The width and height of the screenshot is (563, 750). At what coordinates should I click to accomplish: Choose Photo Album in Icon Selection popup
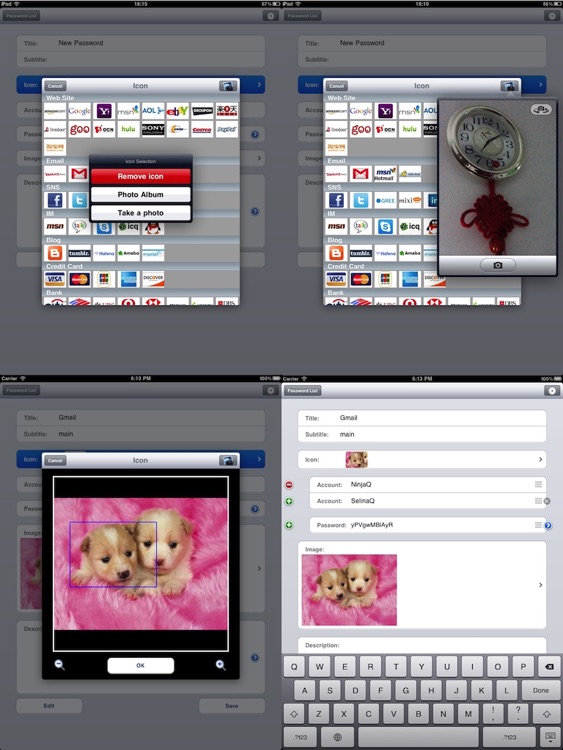pos(141,195)
